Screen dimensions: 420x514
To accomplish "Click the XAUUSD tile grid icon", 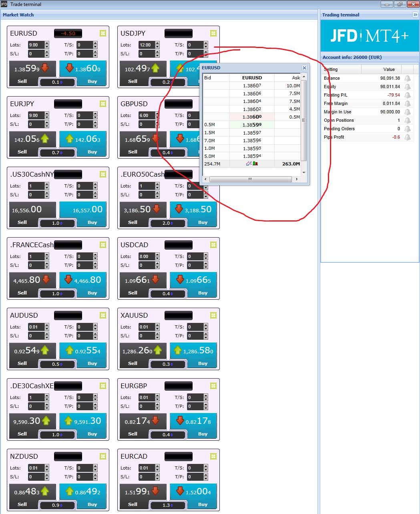I will (213, 315).
